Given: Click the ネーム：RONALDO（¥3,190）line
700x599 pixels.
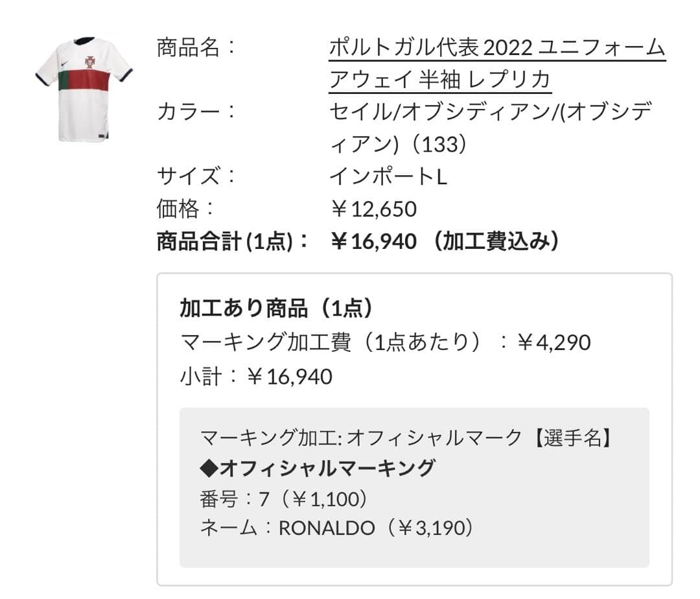Looking at the screenshot, I should [x=338, y=528].
